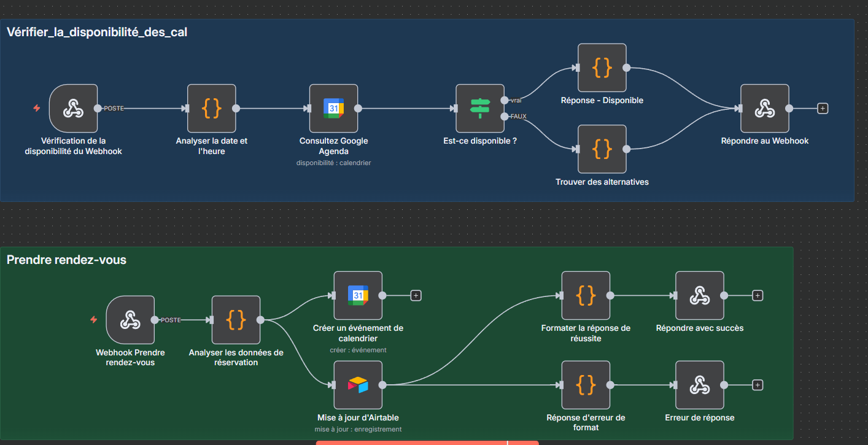Open the Créer un événement de calendrier node

[x=358, y=295]
